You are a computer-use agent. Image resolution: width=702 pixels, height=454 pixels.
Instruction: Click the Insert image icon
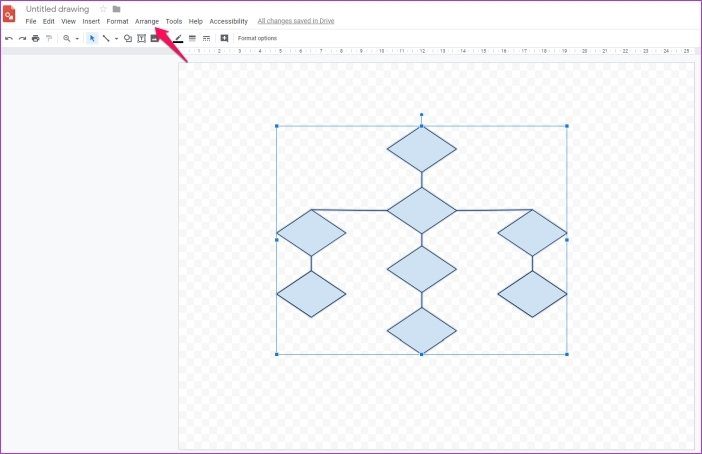tap(154, 39)
